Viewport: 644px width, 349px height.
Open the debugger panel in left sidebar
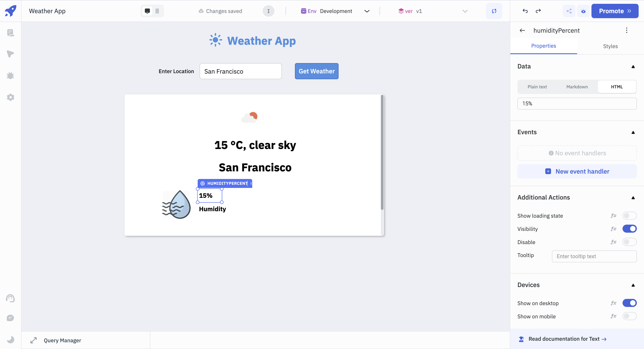(10, 76)
